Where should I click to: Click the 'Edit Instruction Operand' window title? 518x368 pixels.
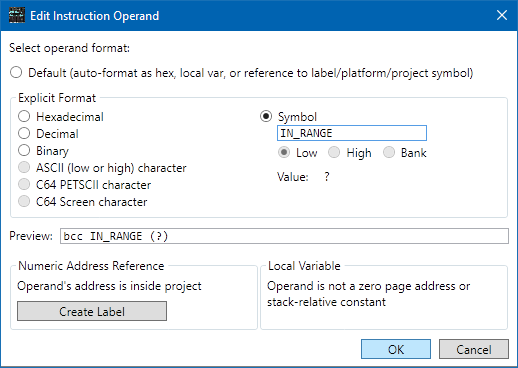pyautogui.click(x=95, y=16)
